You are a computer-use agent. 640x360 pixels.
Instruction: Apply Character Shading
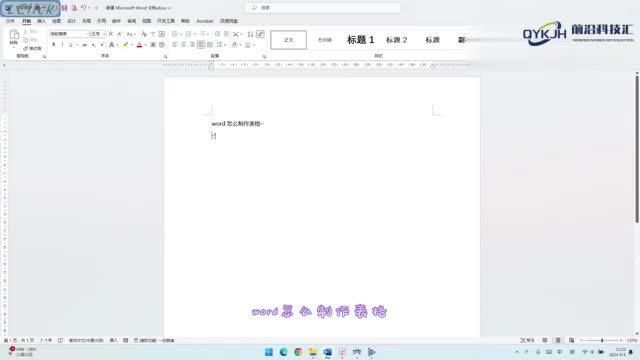point(153,44)
